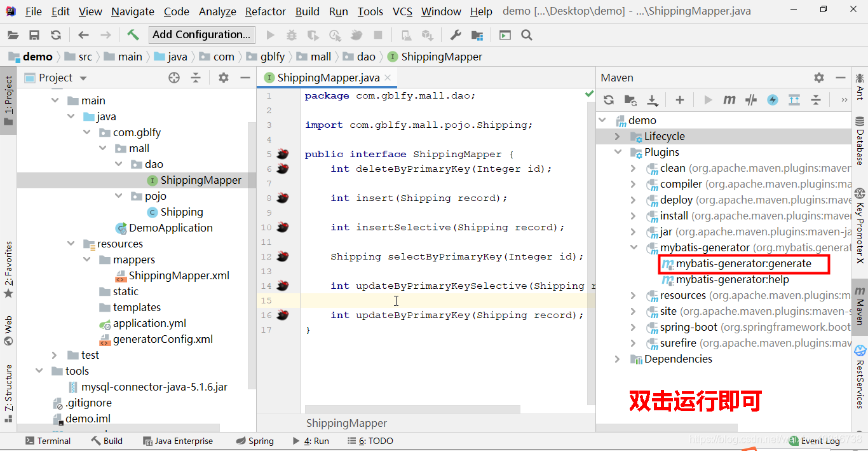Click the Save All toolbar icon
The height and width of the screenshot is (451, 868).
click(34, 35)
